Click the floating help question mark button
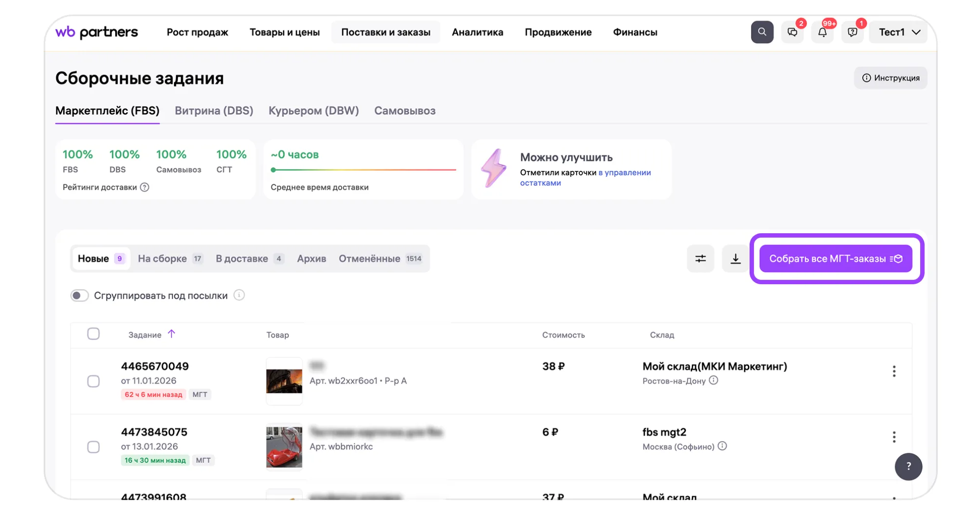980x515 pixels. pos(908,466)
